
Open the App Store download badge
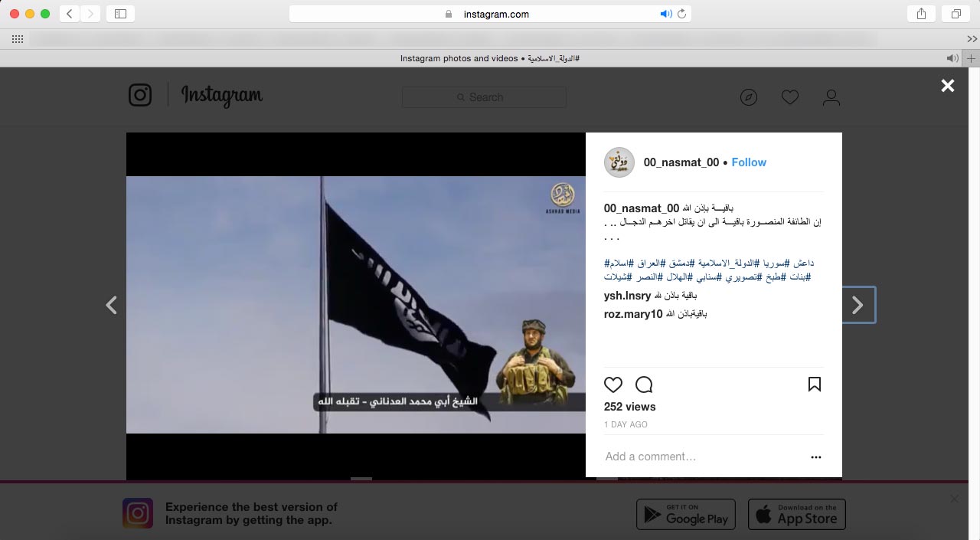pos(797,514)
